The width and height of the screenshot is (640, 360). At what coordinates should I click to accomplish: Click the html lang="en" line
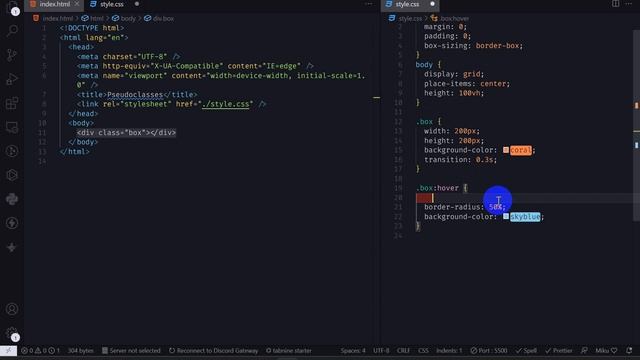pos(94,38)
